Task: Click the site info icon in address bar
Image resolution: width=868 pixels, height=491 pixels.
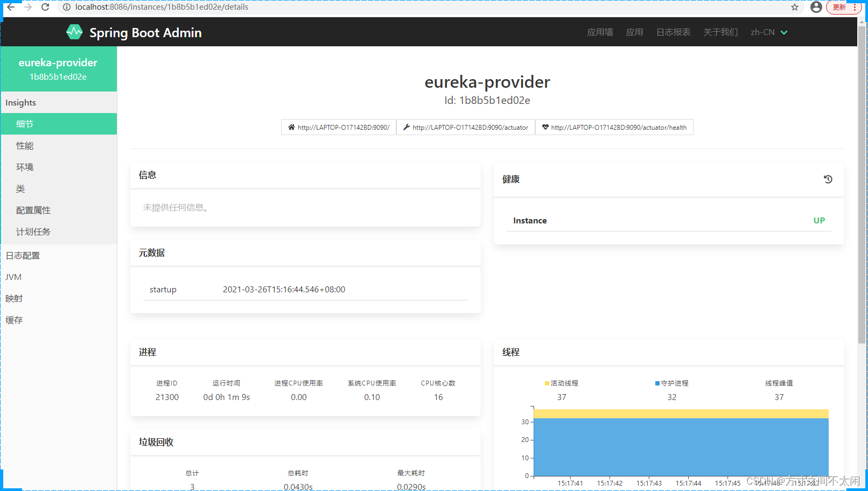Action: tap(67, 7)
